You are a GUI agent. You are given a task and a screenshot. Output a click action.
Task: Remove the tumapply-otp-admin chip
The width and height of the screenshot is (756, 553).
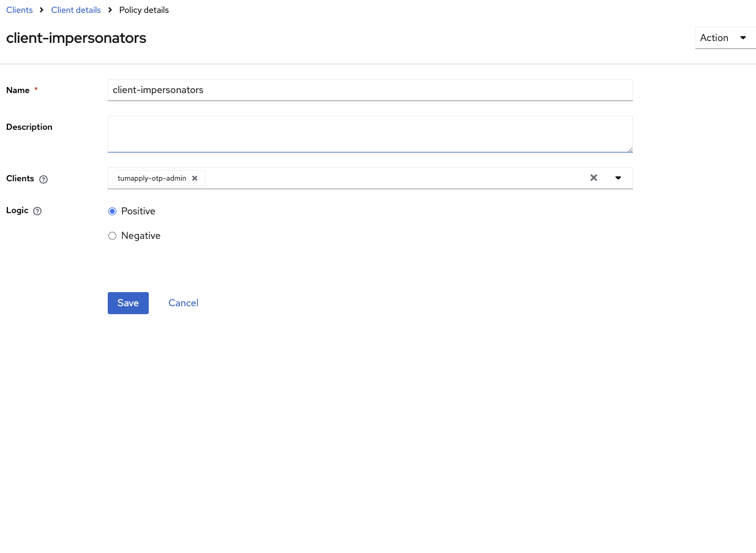point(195,178)
